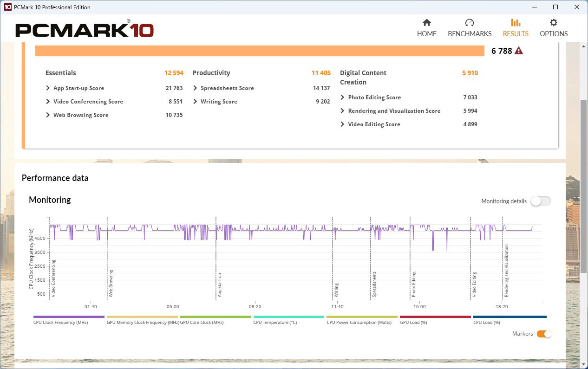588x369 pixels.
Task: Click the Digital Content Creation heading
Action: pyautogui.click(x=363, y=78)
